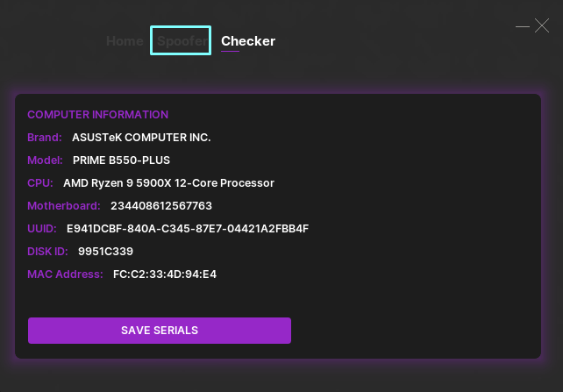Click the Computer Information heading
The width and height of the screenshot is (563, 392).
click(97, 115)
